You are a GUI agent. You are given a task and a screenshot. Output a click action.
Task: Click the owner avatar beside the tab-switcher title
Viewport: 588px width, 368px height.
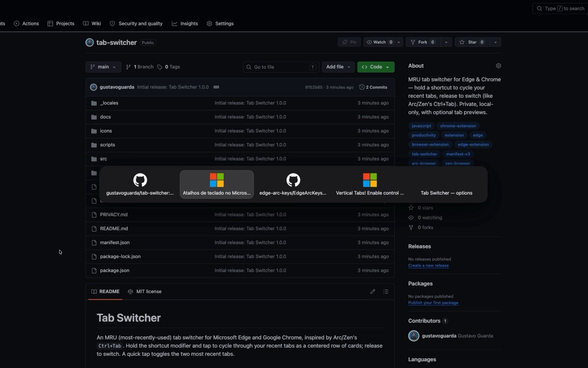point(90,42)
